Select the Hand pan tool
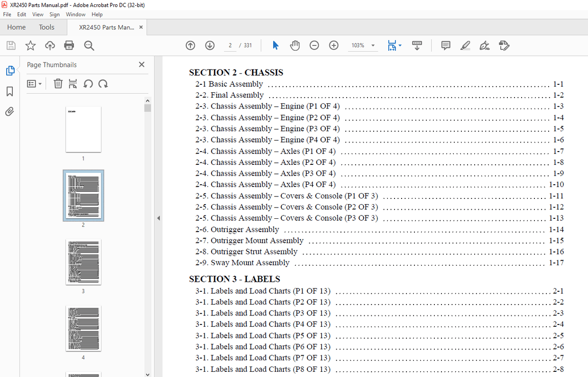This screenshot has height=377, width=588. coord(295,45)
